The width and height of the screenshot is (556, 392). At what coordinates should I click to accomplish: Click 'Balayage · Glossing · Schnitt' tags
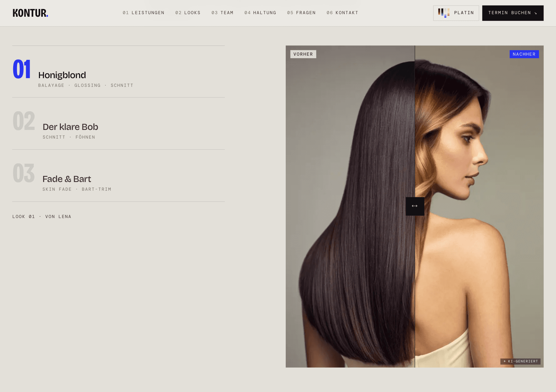click(86, 86)
